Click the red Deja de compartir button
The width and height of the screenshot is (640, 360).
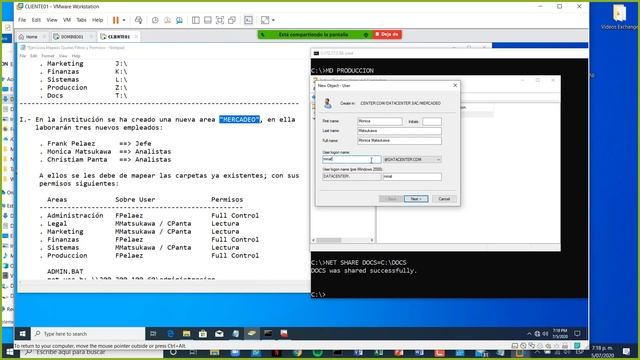click(387, 35)
